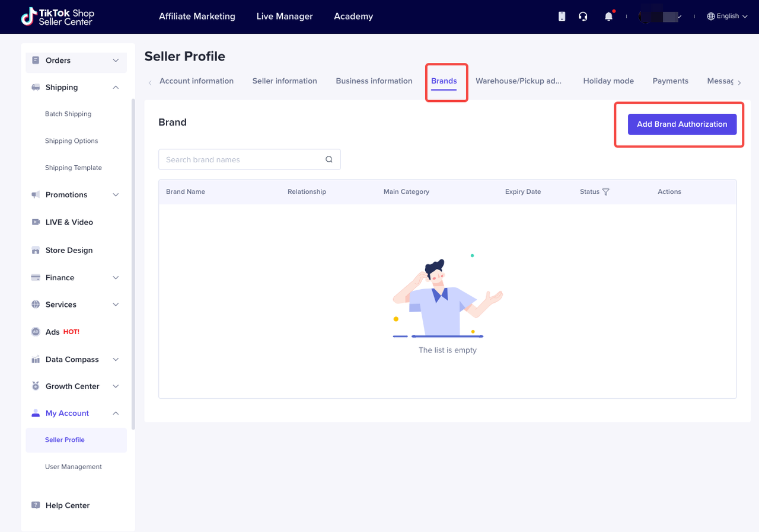Image resolution: width=759 pixels, height=532 pixels.
Task: Click the language globe icon
Action: pos(711,17)
